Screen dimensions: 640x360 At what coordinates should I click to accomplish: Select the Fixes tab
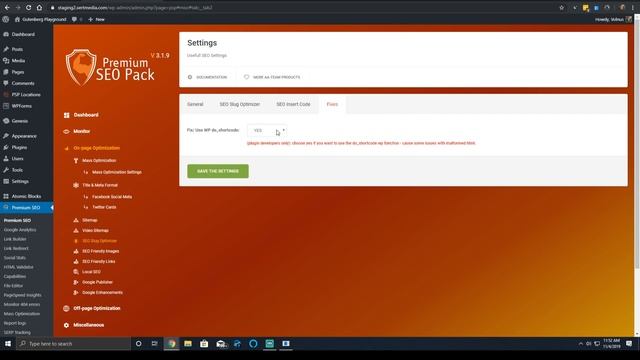(332, 104)
